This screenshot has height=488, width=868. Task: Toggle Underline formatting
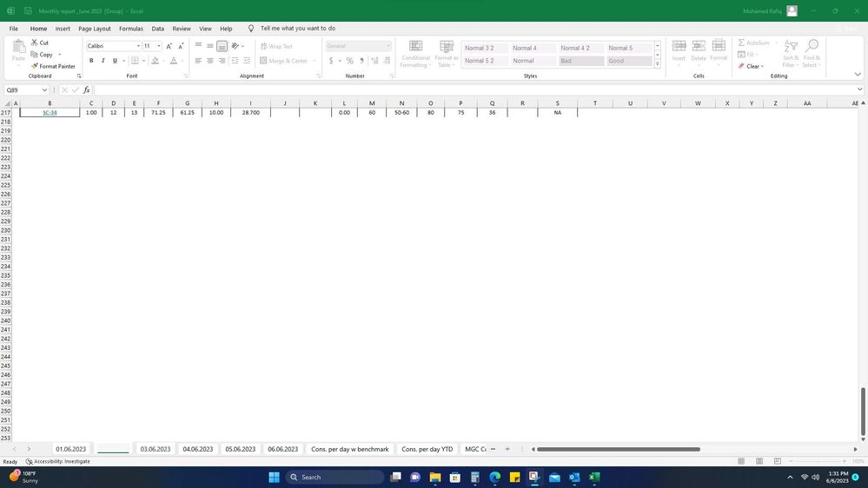(x=115, y=60)
